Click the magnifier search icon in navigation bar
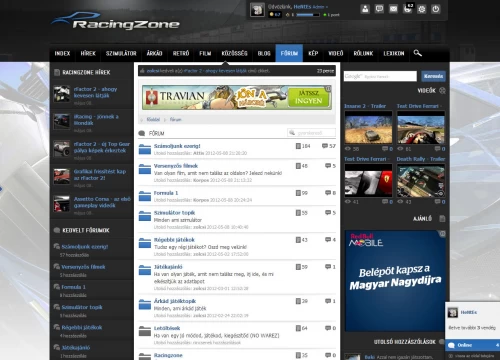The height and width of the screenshot is (360, 500). [417, 53]
